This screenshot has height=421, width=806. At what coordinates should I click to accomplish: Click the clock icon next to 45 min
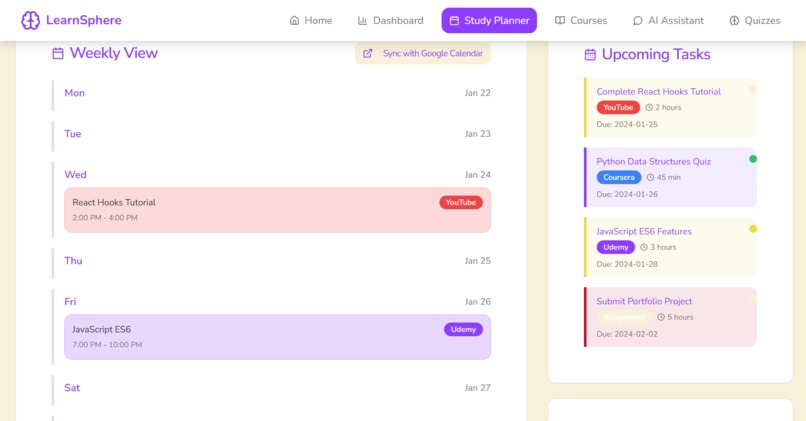click(650, 177)
